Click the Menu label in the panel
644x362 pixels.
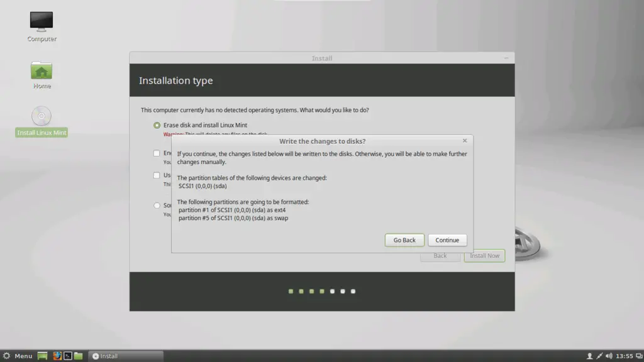[x=23, y=356]
